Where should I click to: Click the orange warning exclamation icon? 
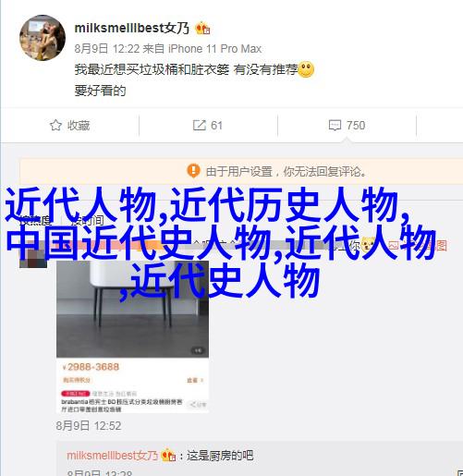(x=193, y=171)
